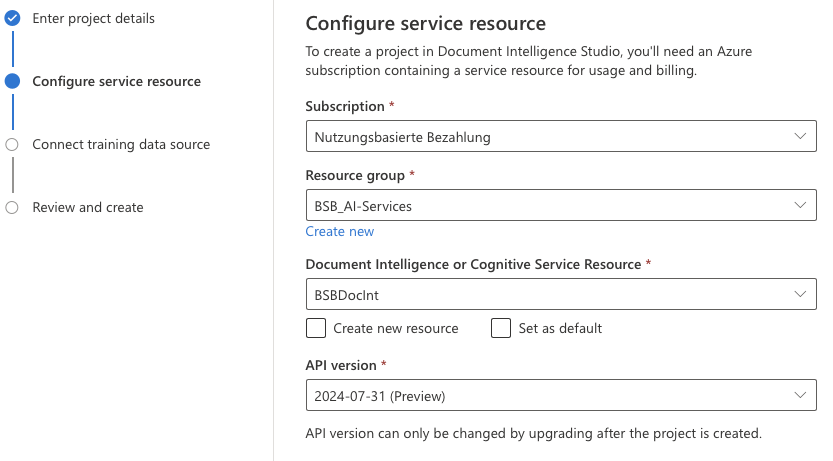Click the filled circle step indicator for Configure service resource
Viewport: 833px width, 461px height.
point(12,81)
